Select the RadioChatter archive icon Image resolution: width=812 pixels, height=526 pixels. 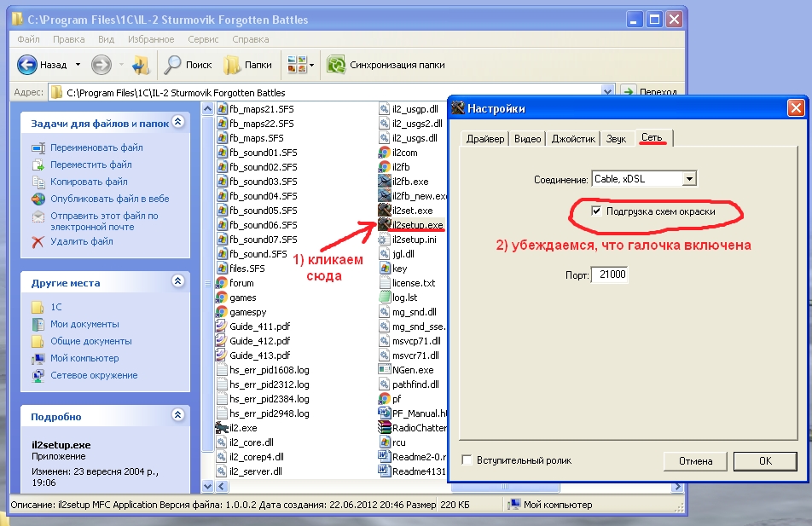click(384, 428)
